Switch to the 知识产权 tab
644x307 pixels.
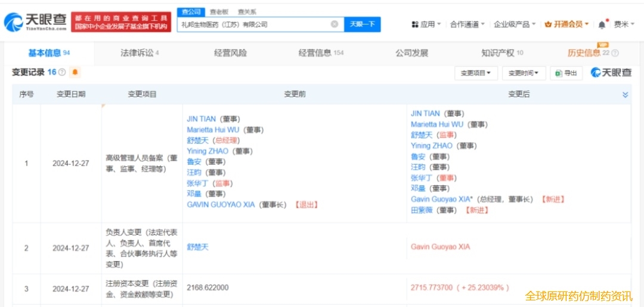[502, 53]
